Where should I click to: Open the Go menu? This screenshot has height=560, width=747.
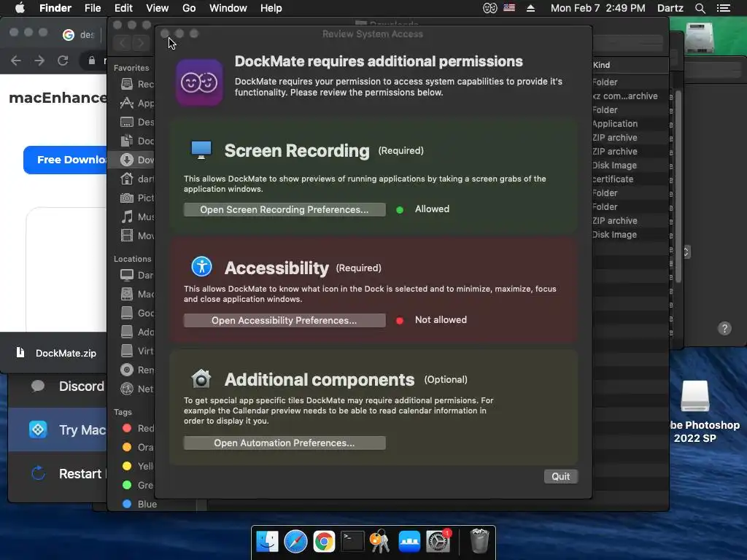[x=189, y=8]
